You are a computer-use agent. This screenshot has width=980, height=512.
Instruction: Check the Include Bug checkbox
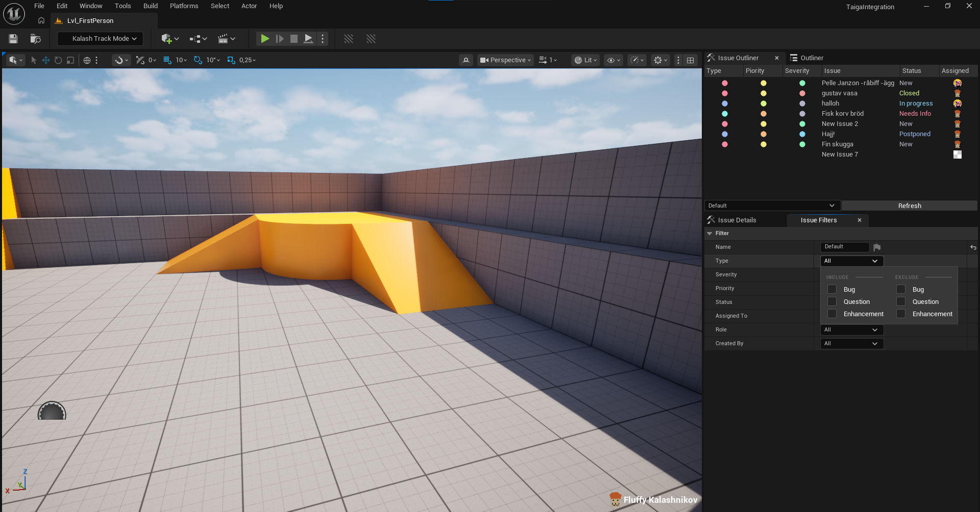click(832, 290)
